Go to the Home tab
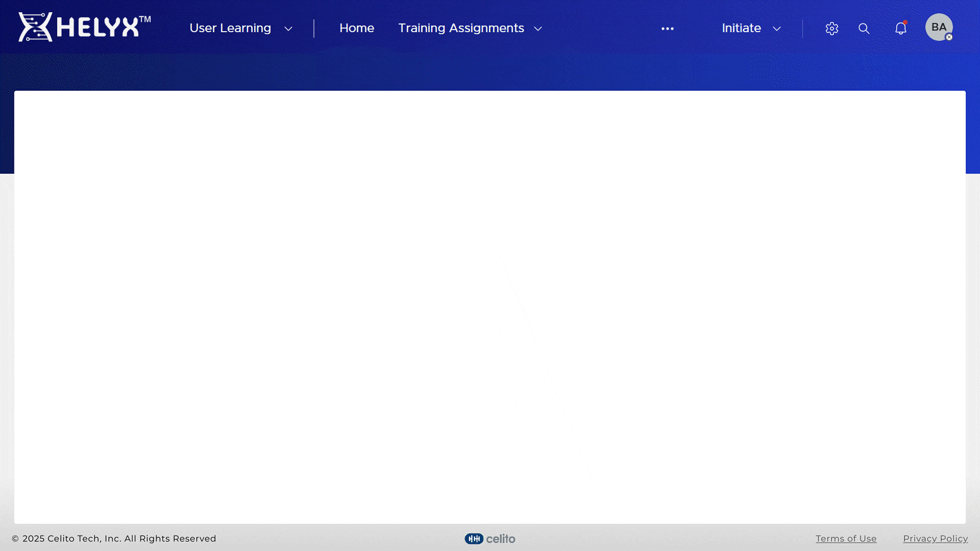Viewport: 980px width, 551px height. coord(357,28)
